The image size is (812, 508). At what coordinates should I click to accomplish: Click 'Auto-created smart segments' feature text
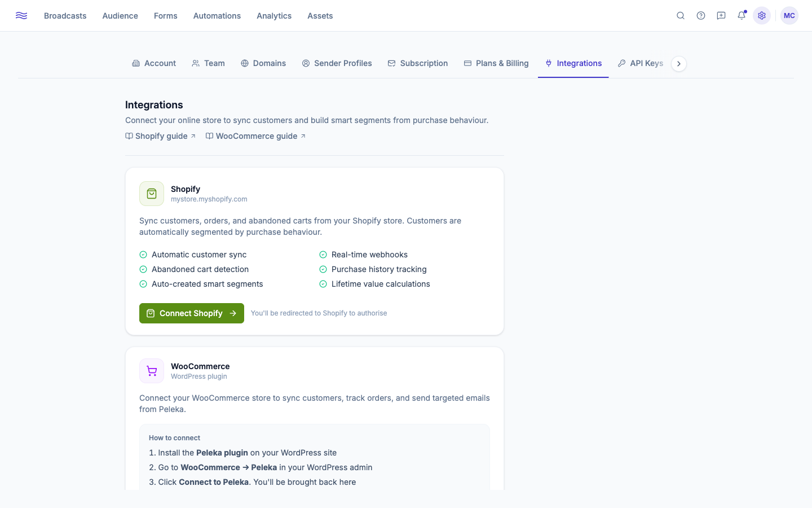pos(208,284)
